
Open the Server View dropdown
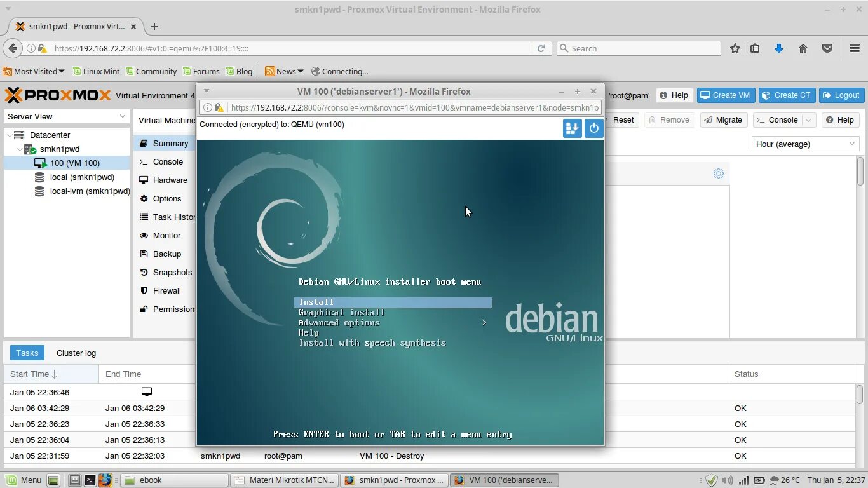67,116
